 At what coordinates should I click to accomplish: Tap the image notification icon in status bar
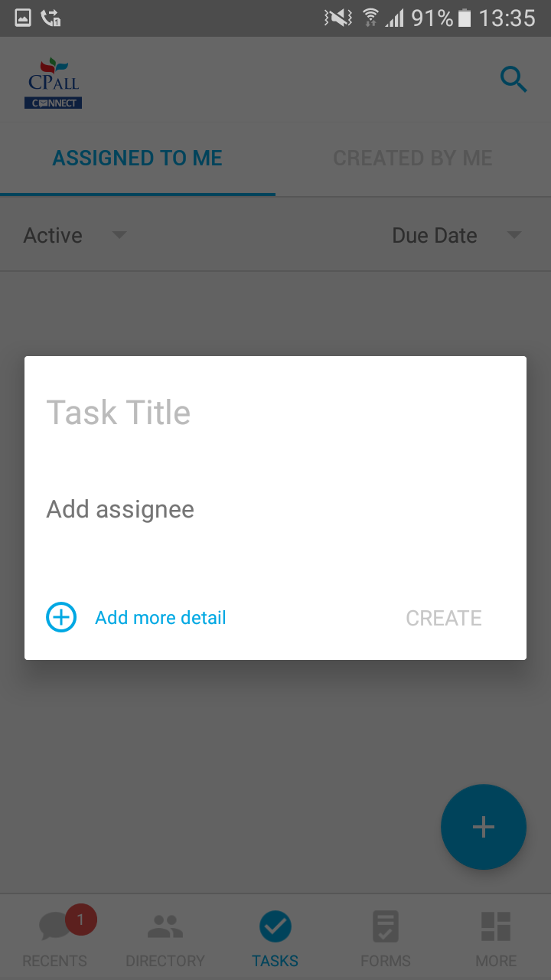coord(23,18)
